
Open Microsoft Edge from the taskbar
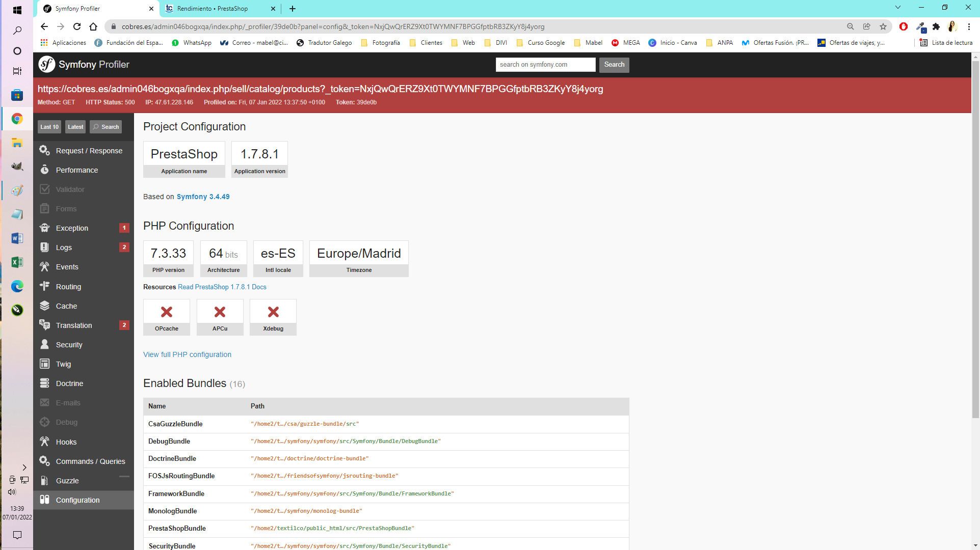click(17, 286)
